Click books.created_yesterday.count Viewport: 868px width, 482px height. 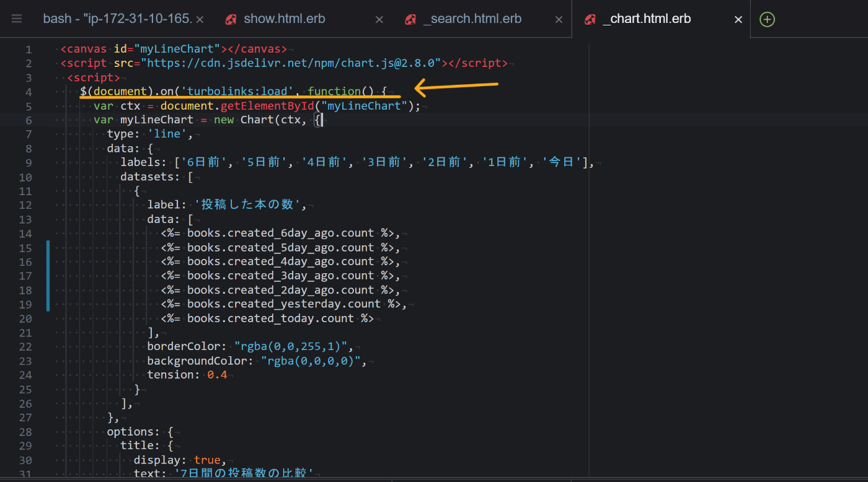coord(284,304)
